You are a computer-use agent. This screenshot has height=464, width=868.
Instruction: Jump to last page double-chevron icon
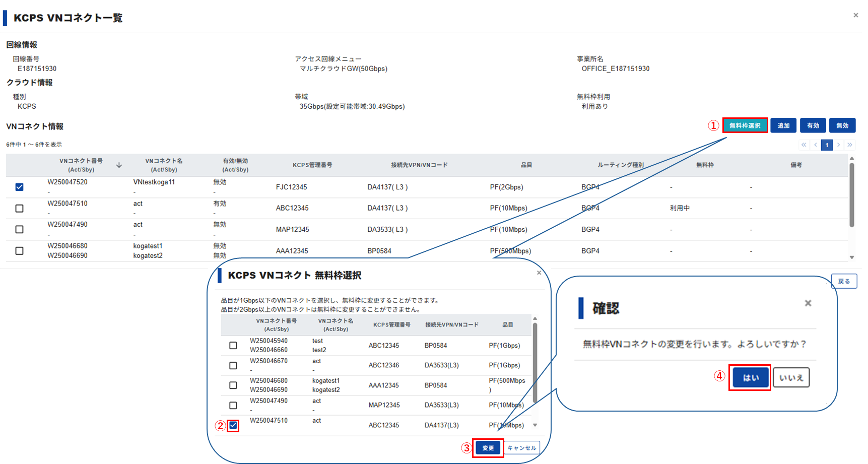[850, 145]
